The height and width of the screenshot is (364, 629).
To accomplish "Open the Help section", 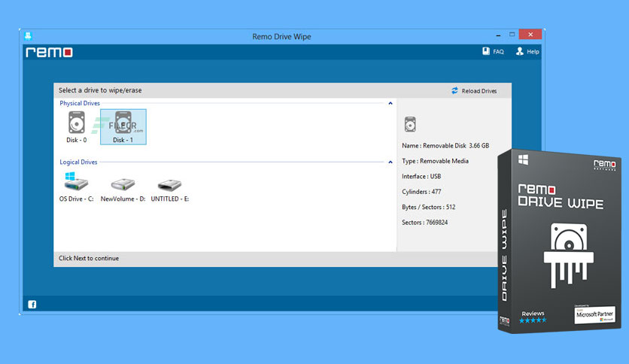I will click(527, 51).
